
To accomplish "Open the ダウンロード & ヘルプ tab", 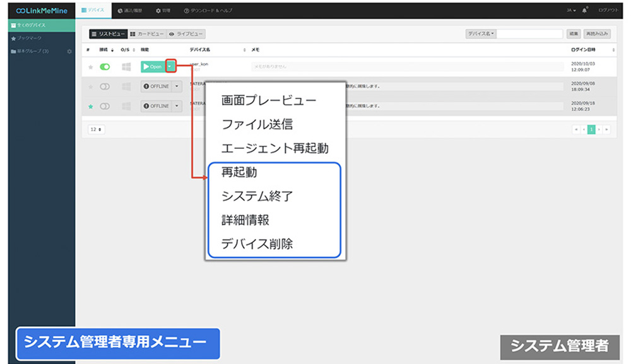I will [x=208, y=11].
